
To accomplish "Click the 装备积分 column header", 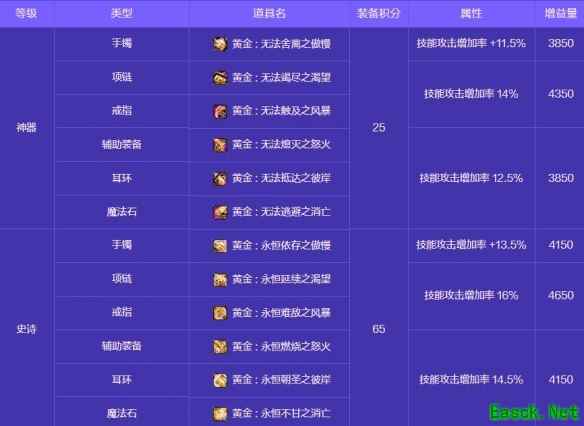I will tap(378, 13).
